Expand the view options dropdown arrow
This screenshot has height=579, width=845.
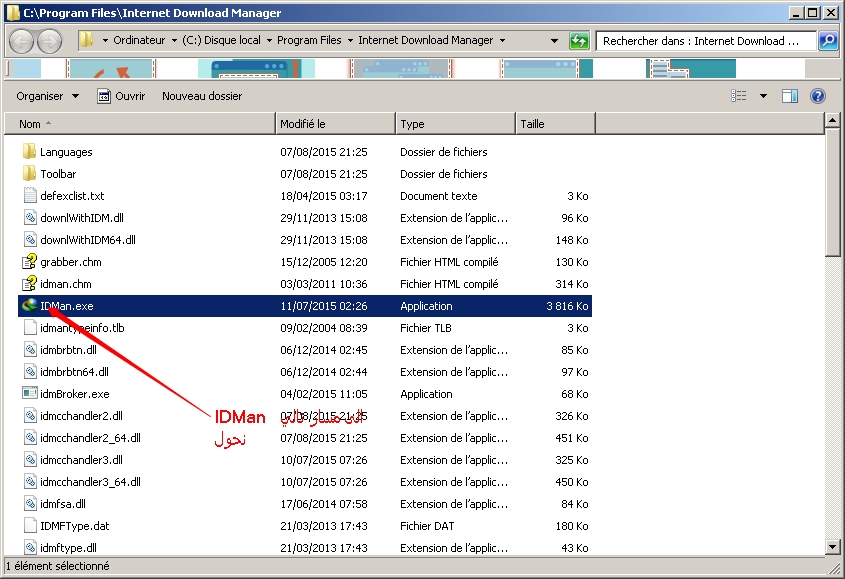(x=763, y=96)
